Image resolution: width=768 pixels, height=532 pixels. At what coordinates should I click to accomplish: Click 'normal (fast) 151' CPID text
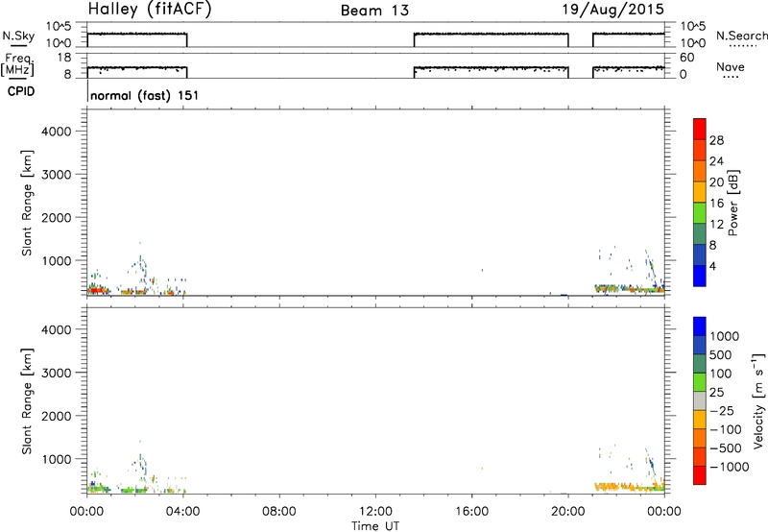pyautogui.click(x=145, y=95)
